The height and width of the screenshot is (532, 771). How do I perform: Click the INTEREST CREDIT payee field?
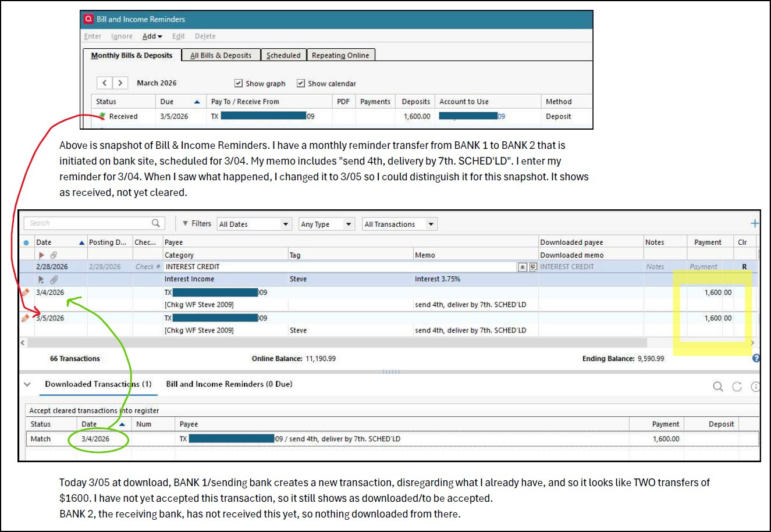pos(340,267)
